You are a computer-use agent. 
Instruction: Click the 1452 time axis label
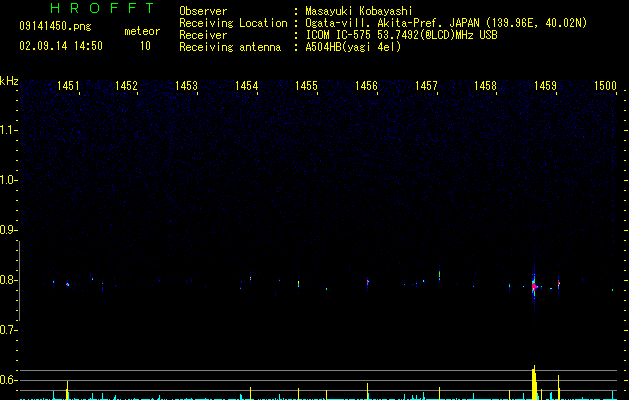click(126, 85)
